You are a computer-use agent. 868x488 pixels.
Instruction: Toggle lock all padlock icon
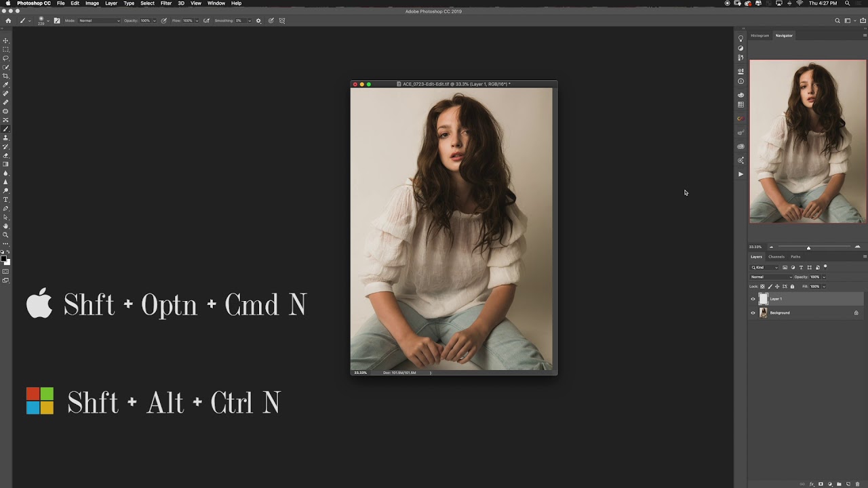[x=792, y=287]
